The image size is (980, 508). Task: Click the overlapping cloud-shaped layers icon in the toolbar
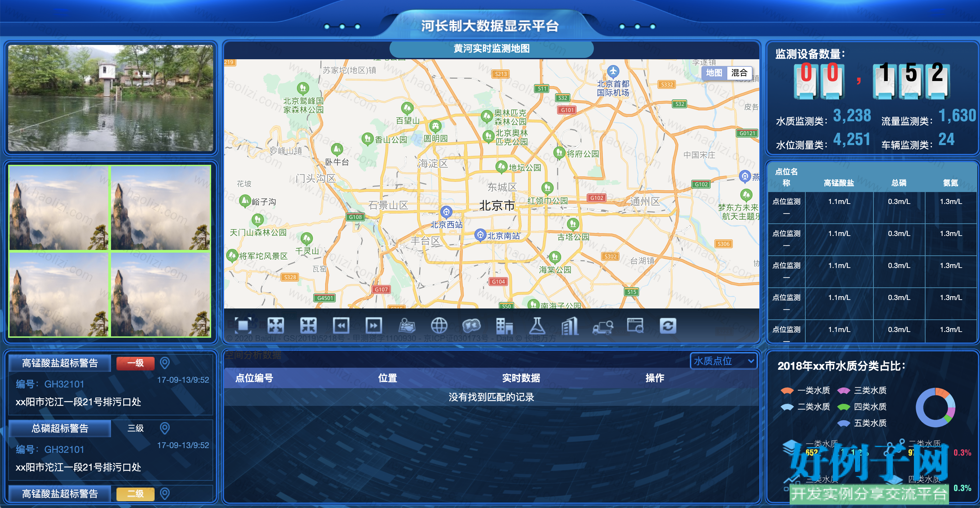(x=472, y=326)
